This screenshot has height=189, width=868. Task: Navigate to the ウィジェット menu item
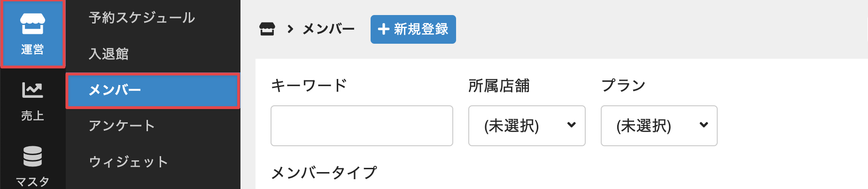click(x=128, y=162)
